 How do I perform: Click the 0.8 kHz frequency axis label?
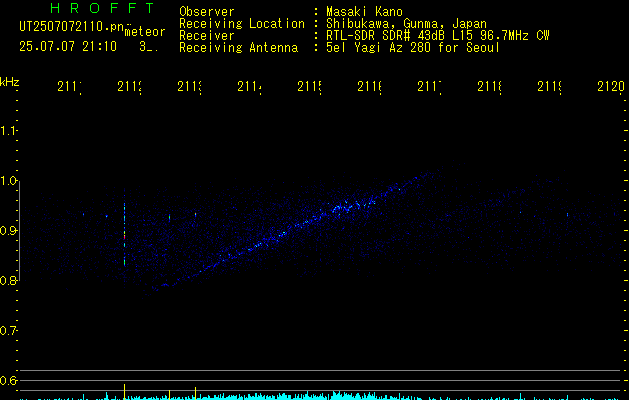[x=8, y=280]
